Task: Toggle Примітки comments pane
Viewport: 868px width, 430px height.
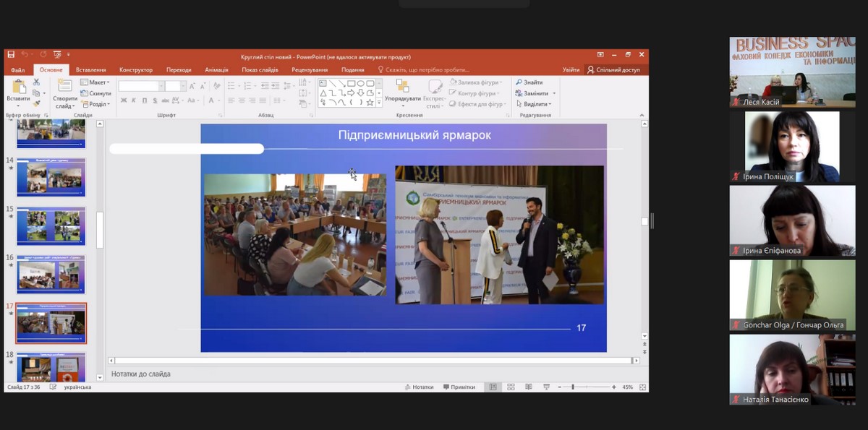Action: click(x=458, y=387)
